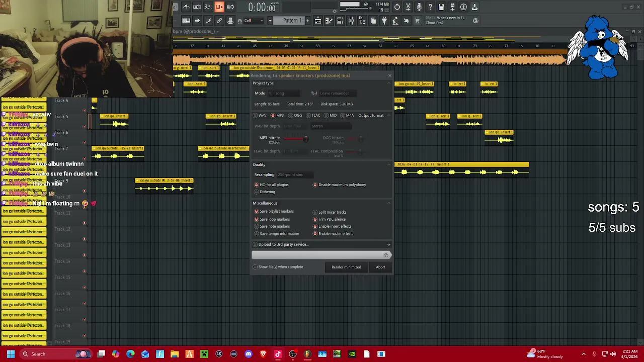Open the project info icon
Screen dimensions: 644x362
tap(463, 7)
